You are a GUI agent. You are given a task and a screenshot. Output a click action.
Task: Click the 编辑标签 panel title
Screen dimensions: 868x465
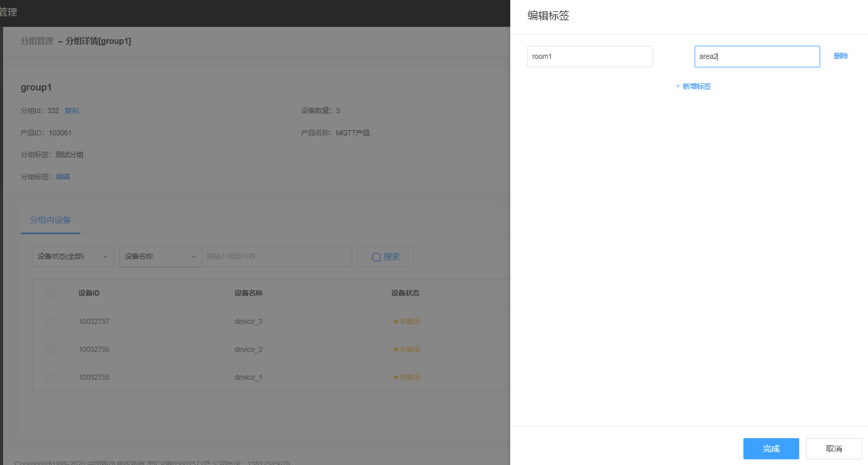tap(549, 16)
